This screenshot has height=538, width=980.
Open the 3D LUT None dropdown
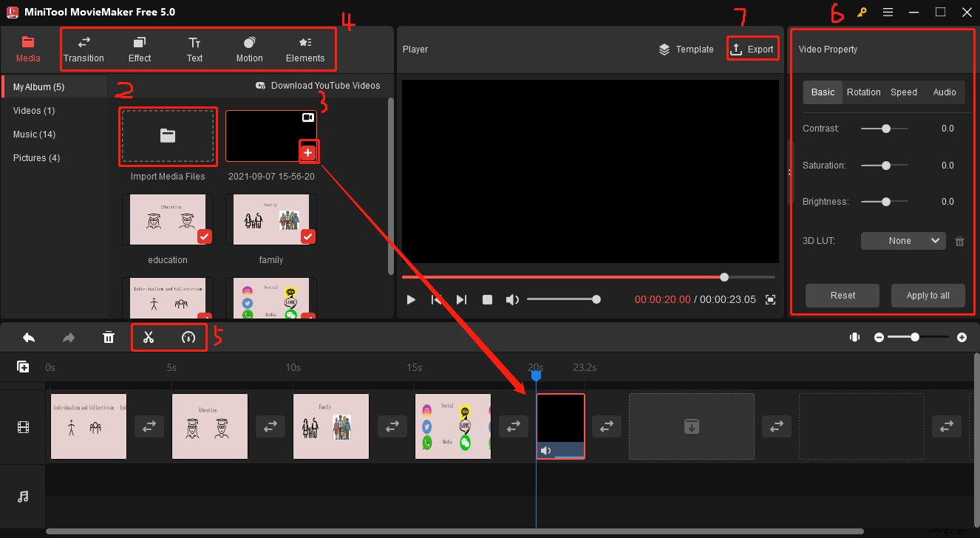902,240
